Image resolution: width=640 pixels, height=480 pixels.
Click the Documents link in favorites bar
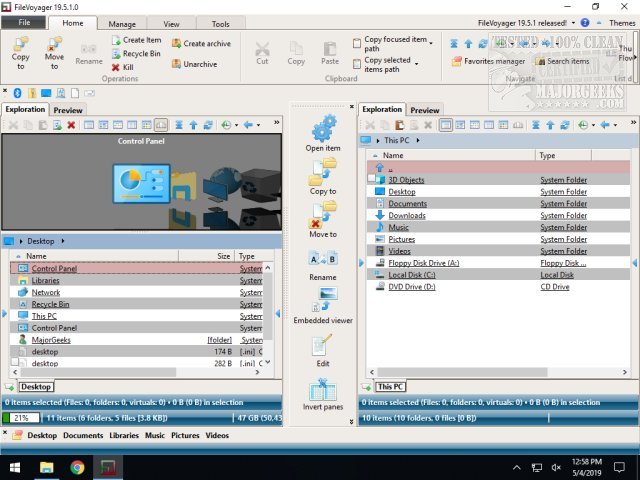[x=83, y=436]
